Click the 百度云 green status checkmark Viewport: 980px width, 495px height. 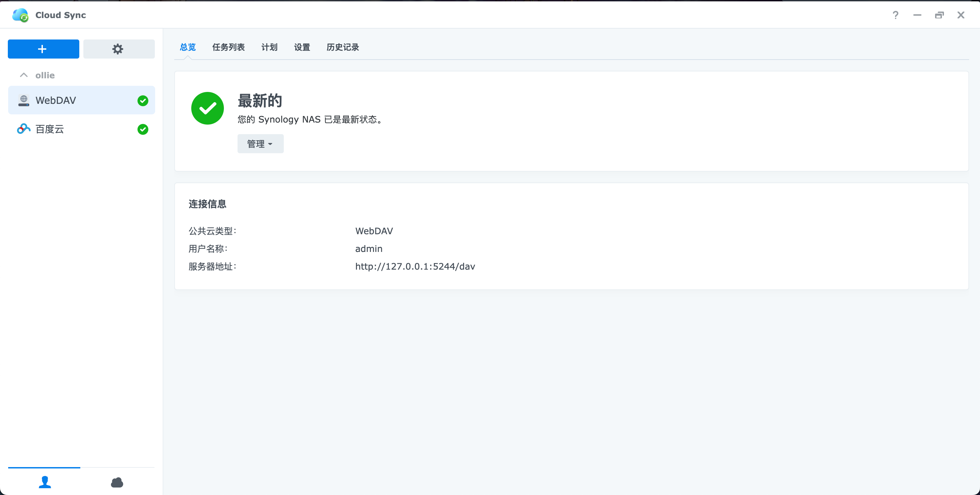[143, 129]
